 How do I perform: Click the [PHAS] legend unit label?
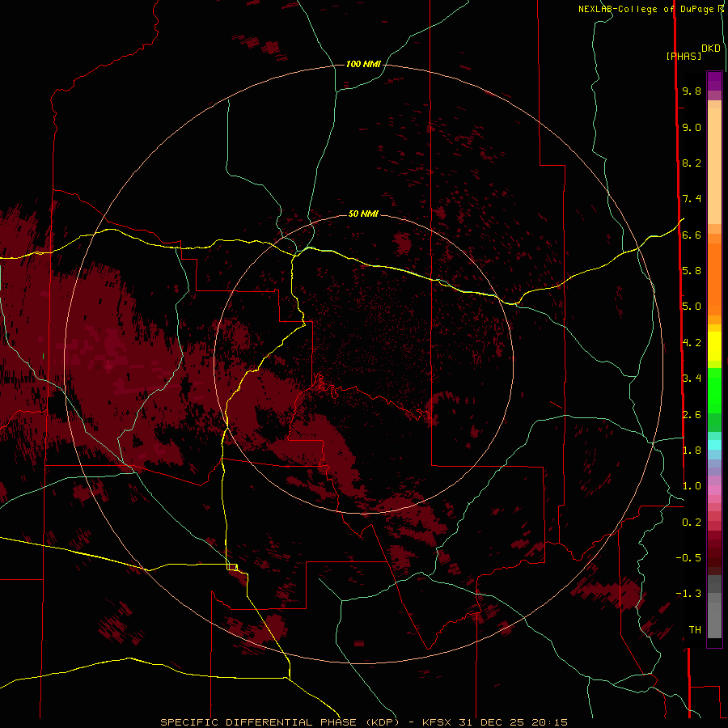[x=684, y=57]
